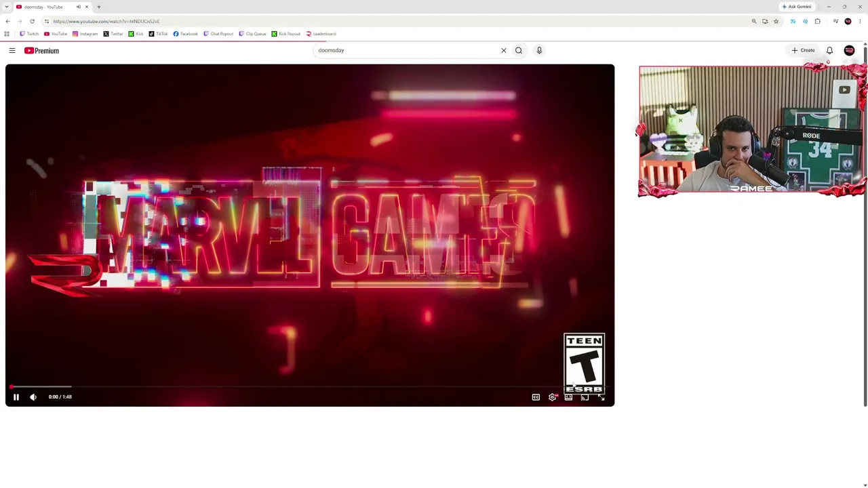Open Kick bookmark

(136, 34)
